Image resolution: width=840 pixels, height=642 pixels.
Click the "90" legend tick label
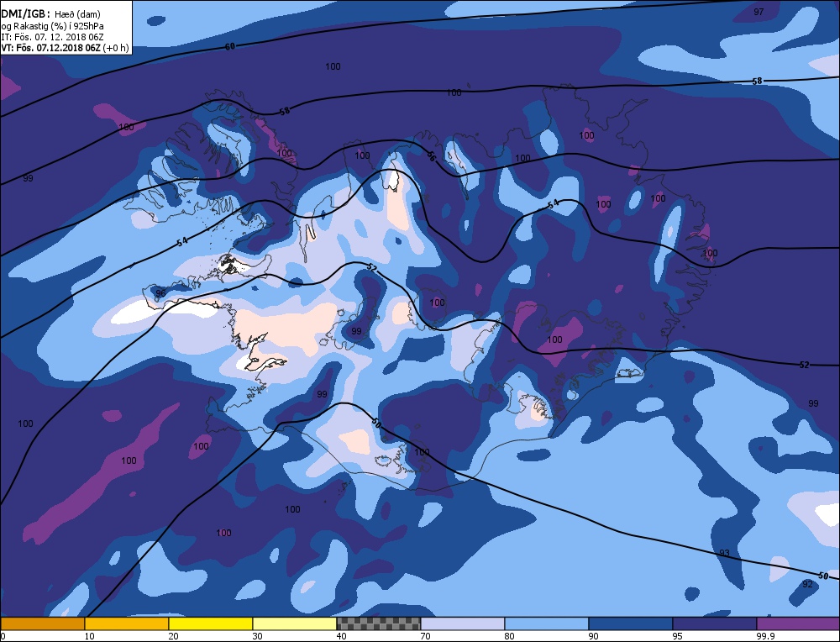point(594,636)
